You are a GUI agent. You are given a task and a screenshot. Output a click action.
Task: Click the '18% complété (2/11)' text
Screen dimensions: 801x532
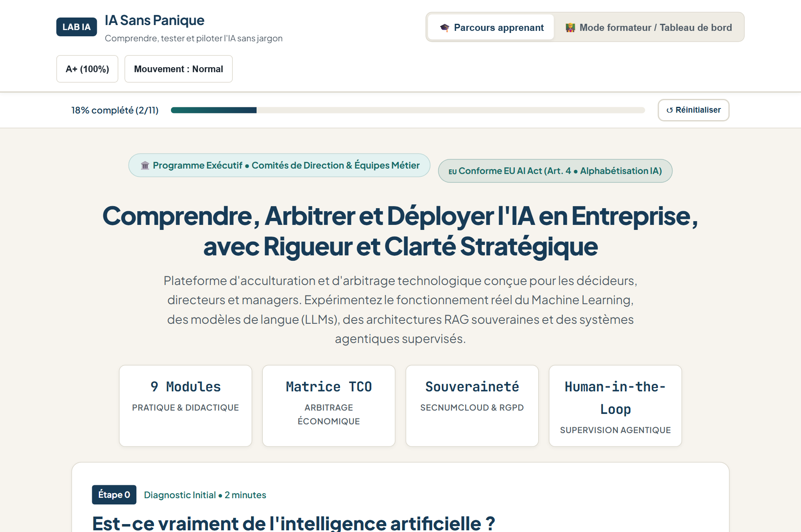[x=115, y=110]
